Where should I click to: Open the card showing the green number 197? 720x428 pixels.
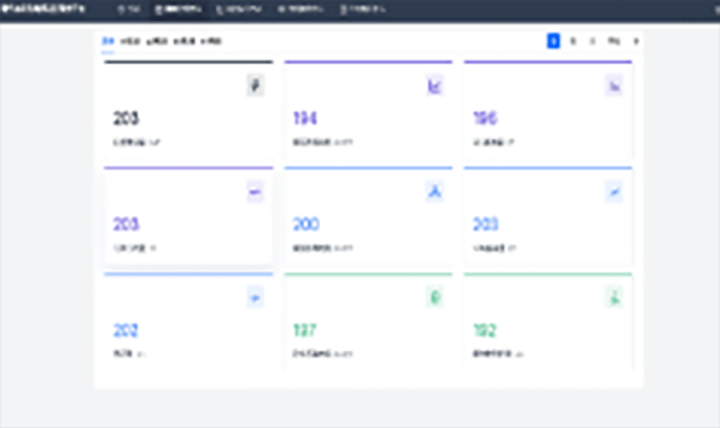point(368,320)
